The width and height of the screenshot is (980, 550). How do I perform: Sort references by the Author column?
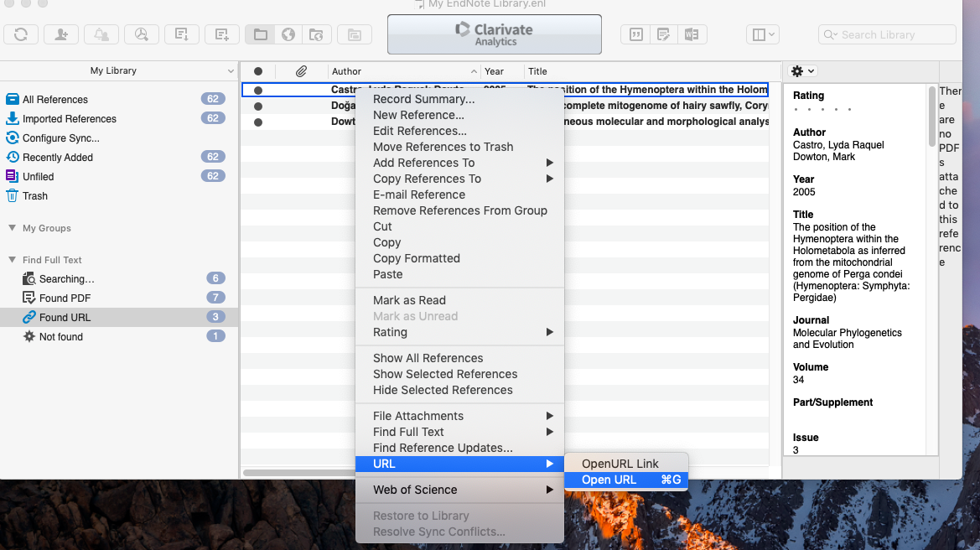404,71
